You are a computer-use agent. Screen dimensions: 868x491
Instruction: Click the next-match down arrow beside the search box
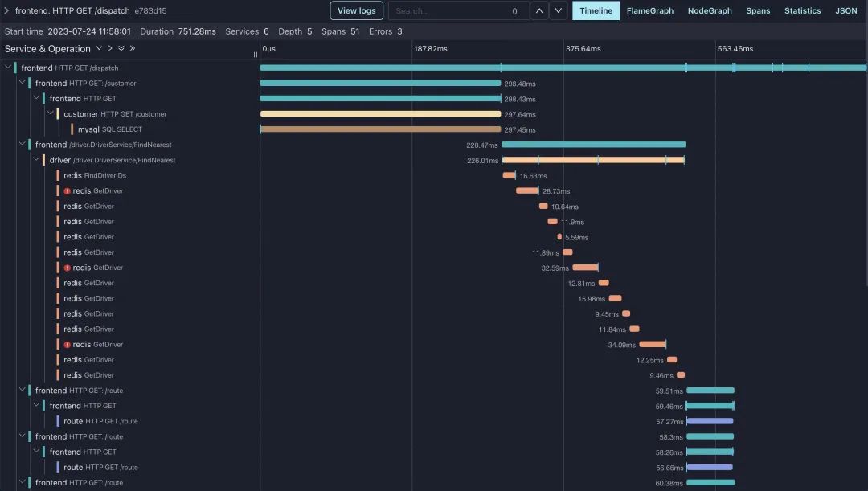pyautogui.click(x=558, y=10)
